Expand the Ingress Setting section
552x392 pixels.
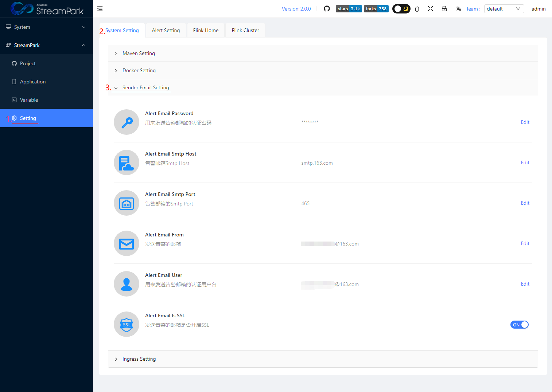coord(139,359)
